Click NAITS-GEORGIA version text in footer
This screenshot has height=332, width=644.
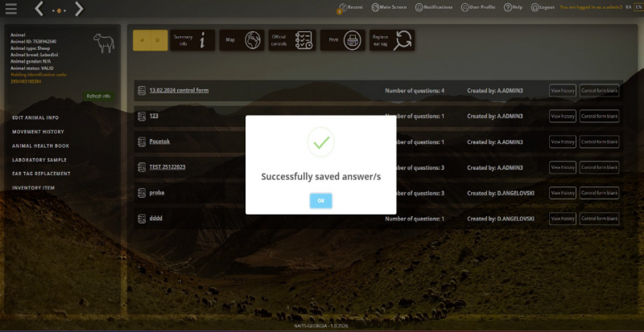321,326
